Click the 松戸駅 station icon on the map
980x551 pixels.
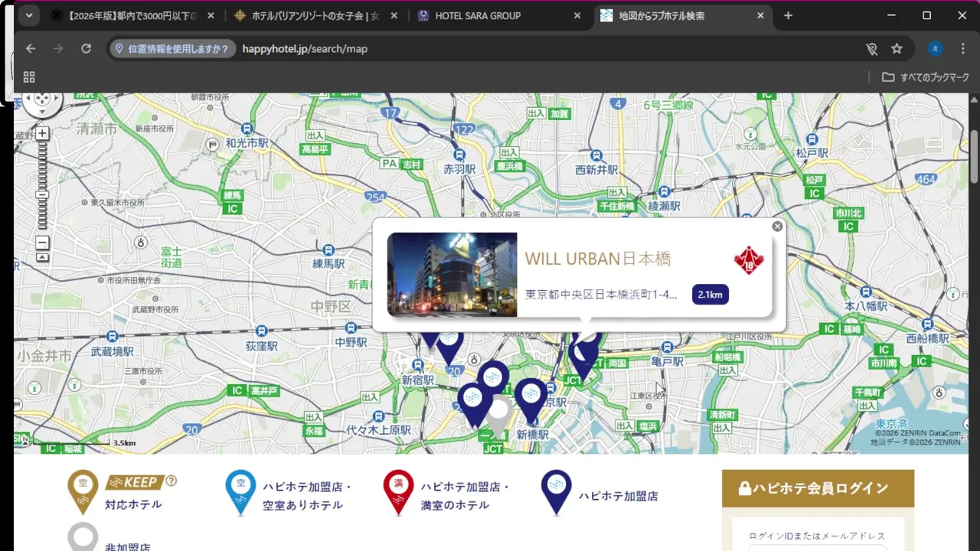[812, 139]
